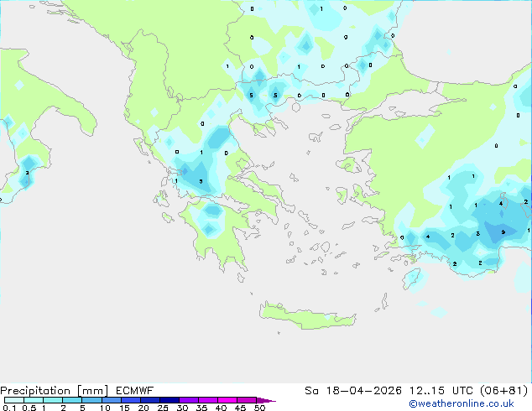Choose the 25–30 mm dark blue swatch
The height and width of the screenshot is (411, 532).
click(x=169, y=400)
